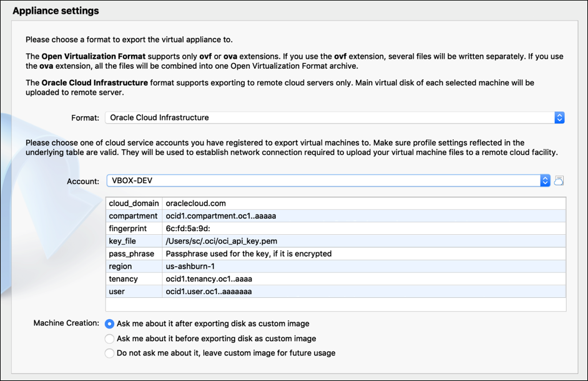Open the Format dropdown showing Oracle Cloud Infrastructure
The image size is (588, 381).
pyautogui.click(x=335, y=117)
